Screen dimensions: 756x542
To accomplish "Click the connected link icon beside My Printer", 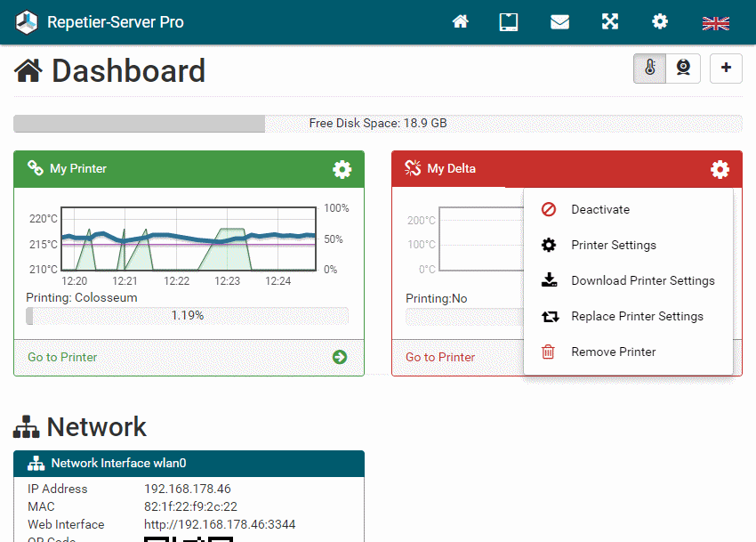I will [36, 168].
